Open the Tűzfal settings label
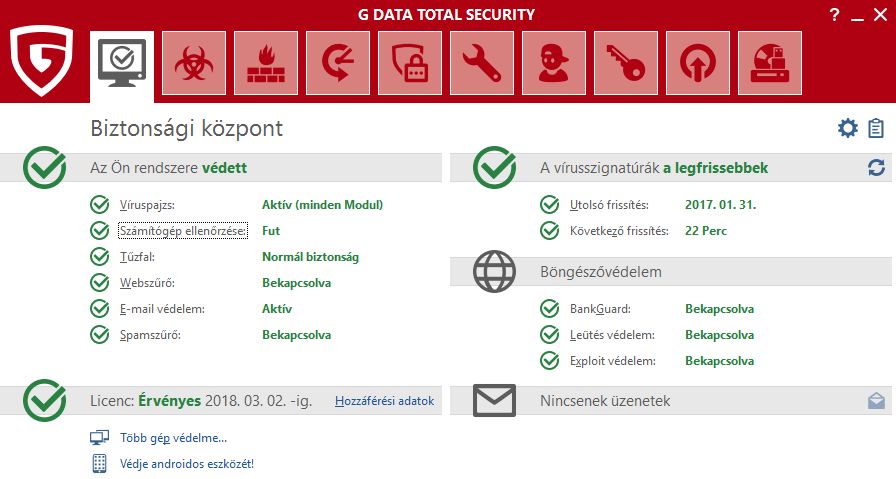 (x=137, y=257)
